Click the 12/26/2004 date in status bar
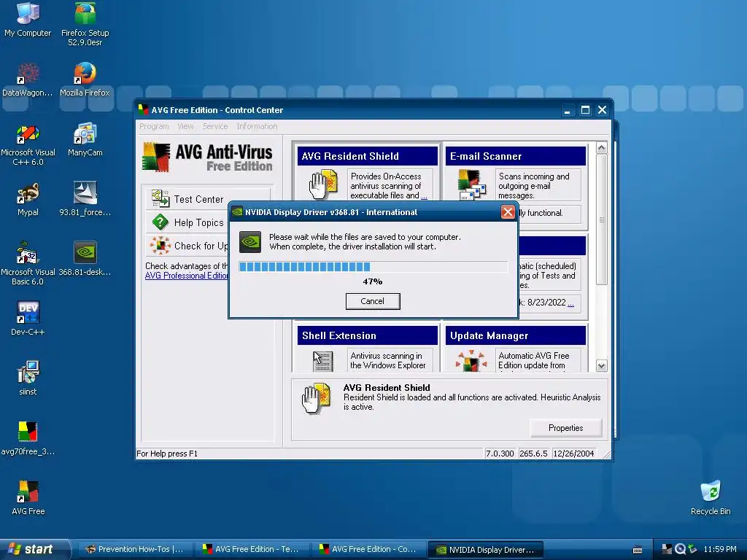This screenshot has width=747, height=560. click(573, 454)
